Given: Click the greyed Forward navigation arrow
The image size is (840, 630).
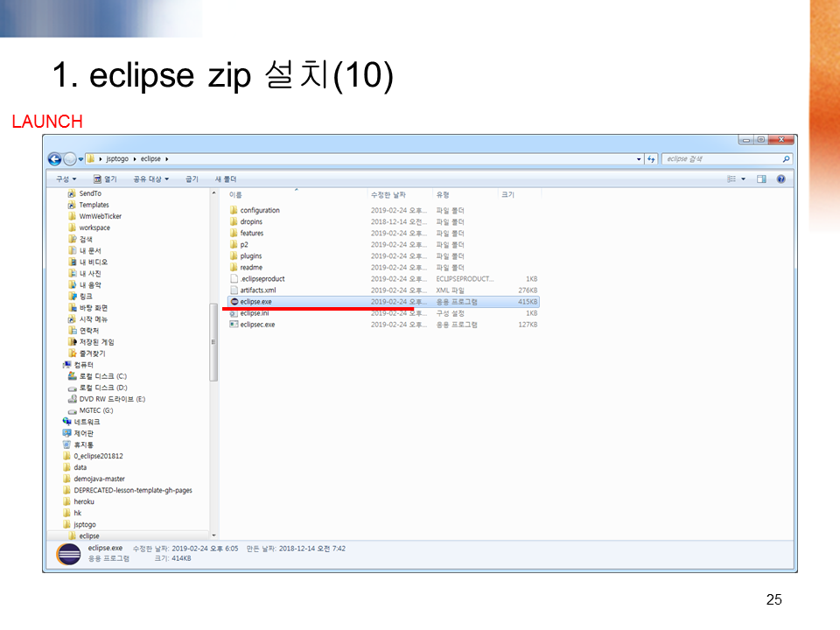Looking at the screenshot, I should tap(70, 159).
